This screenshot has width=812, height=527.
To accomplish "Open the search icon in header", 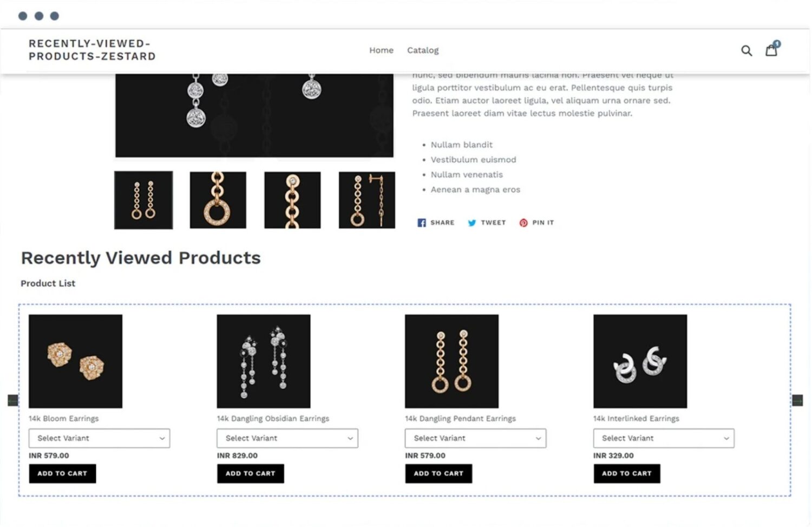I will 746,50.
